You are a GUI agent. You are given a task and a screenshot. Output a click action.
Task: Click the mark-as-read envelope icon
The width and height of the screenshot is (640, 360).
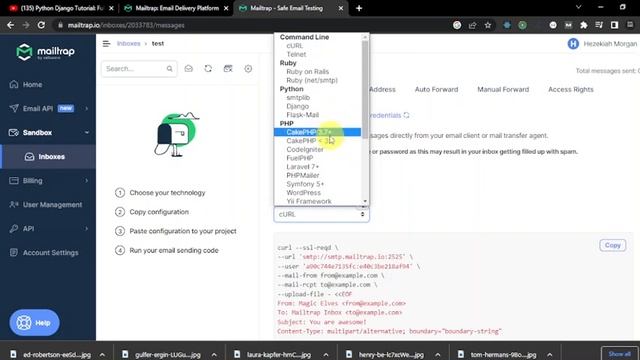pos(189,69)
